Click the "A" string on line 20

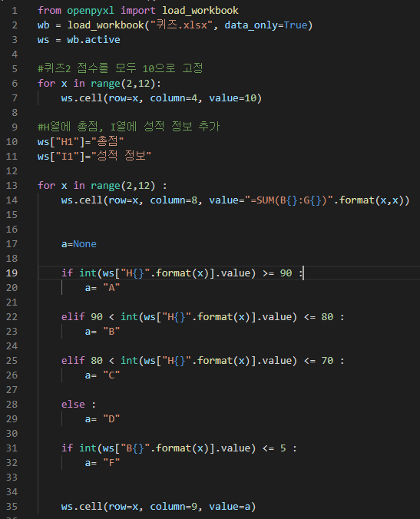pyautogui.click(x=111, y=288)
